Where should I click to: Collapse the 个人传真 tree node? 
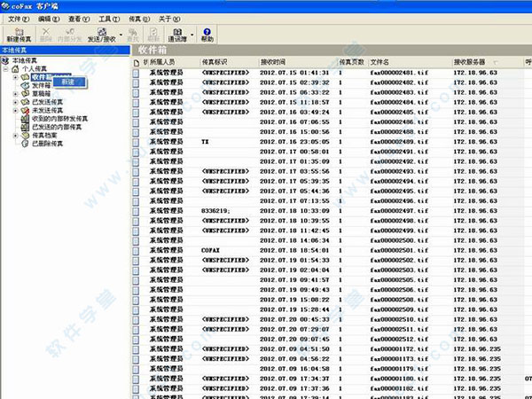pyautogui.click(x=6, y=69)
